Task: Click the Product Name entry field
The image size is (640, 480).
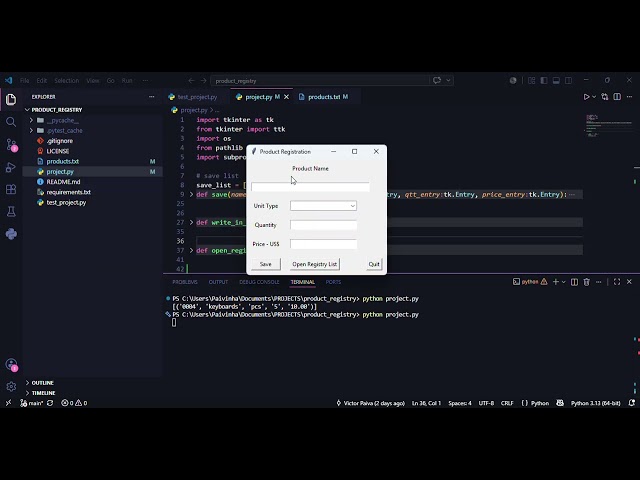Action: point(310,187)
